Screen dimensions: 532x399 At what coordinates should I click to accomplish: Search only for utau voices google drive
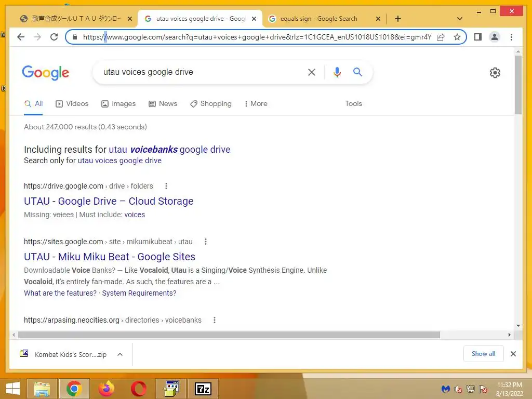pyautogui.click(x=119, y=161)
